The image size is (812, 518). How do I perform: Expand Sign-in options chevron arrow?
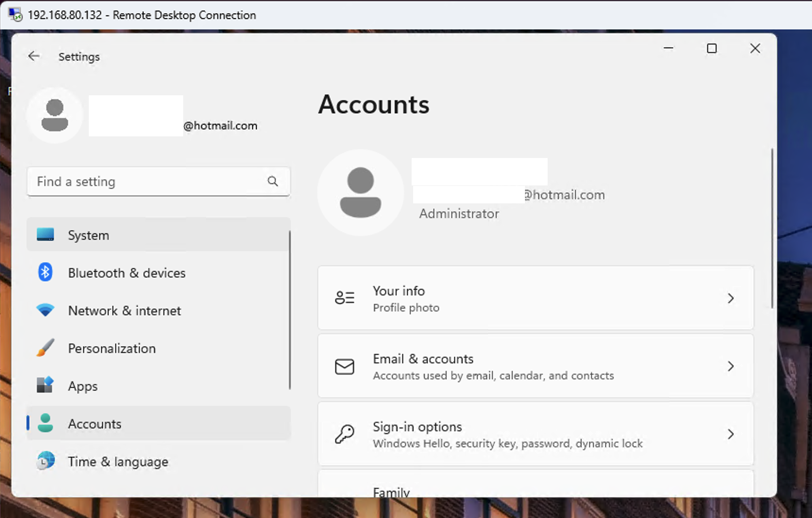coord(730,434)
